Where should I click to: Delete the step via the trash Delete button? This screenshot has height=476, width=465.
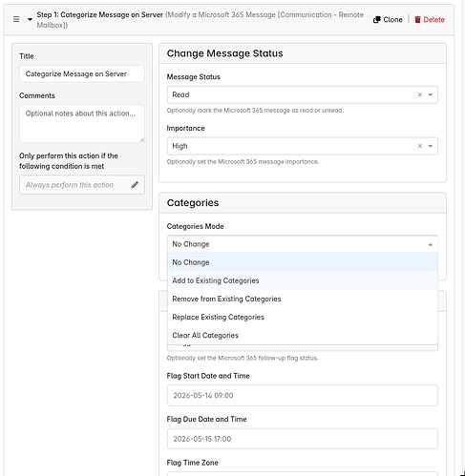coord(430,20)
